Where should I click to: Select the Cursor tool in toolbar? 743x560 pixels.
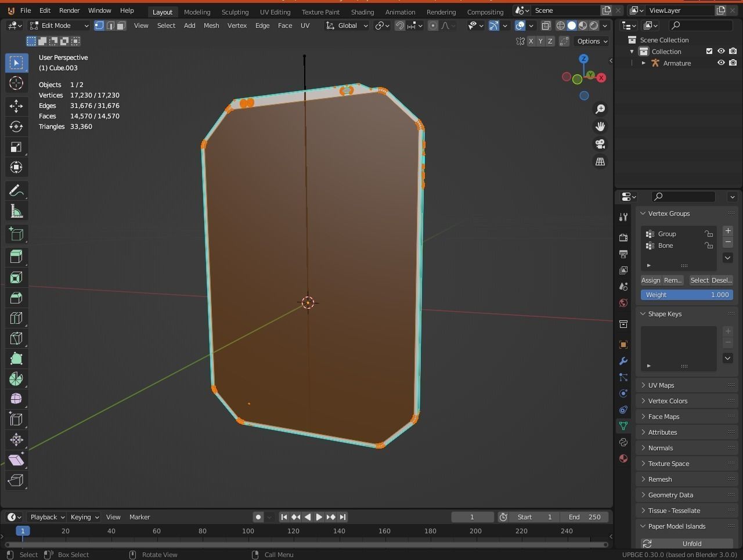coord(16,83)
